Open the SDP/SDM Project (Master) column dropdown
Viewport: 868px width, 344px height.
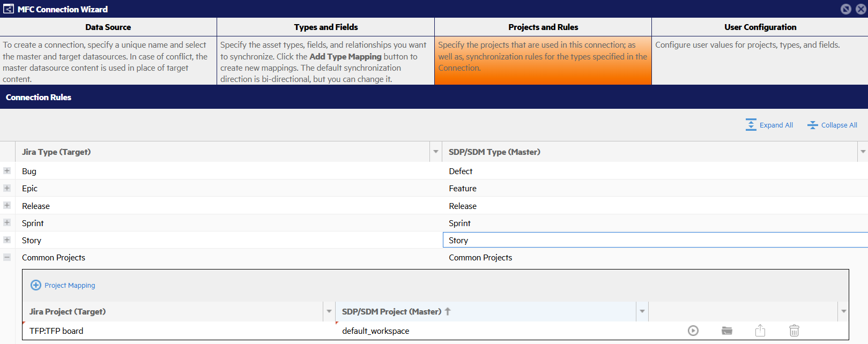[642, 311]
